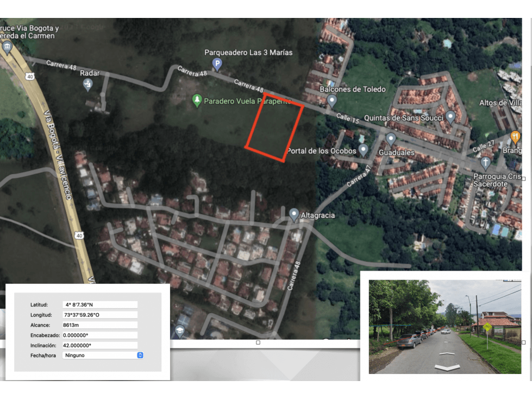Click the Altagracia place label
The image size is (532, 399).
(317, 215)
